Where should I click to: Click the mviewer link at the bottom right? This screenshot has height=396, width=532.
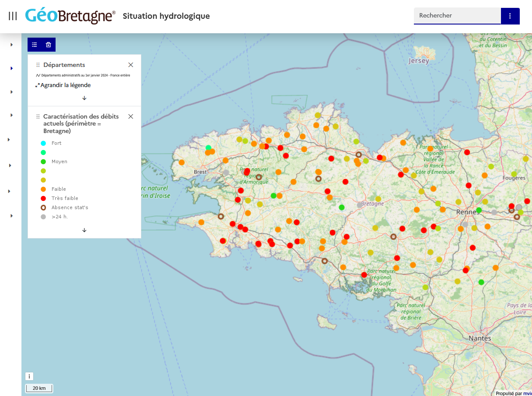527,393
